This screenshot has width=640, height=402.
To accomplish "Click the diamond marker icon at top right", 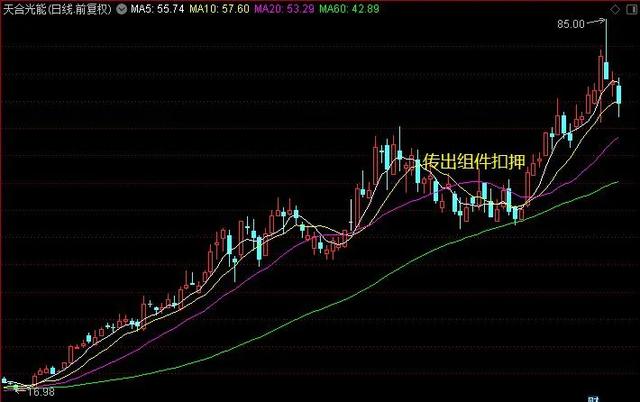I will pos(615,10).
